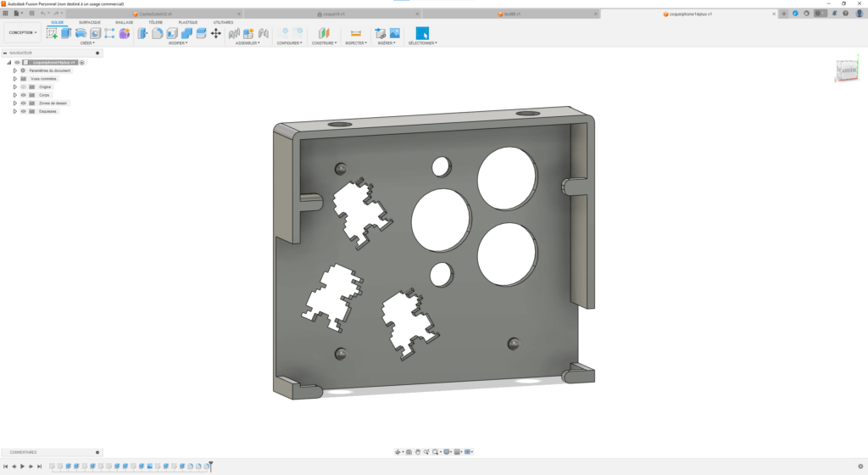
Task: Select the Combine tool icon
Action: coord(186,33)
